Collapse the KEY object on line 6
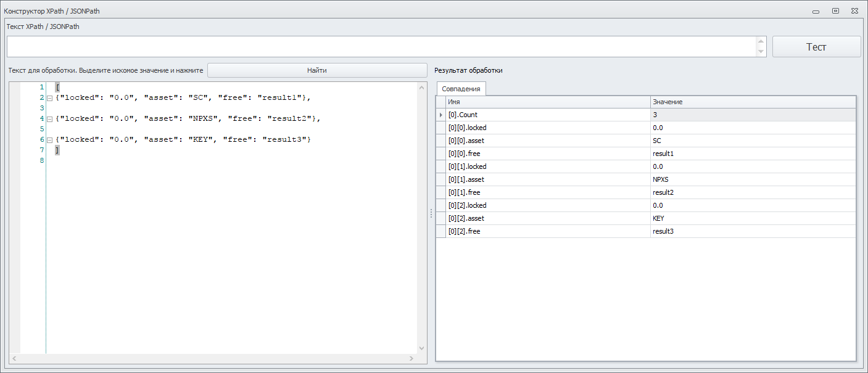The image size is (868, 373). [49, 140]
